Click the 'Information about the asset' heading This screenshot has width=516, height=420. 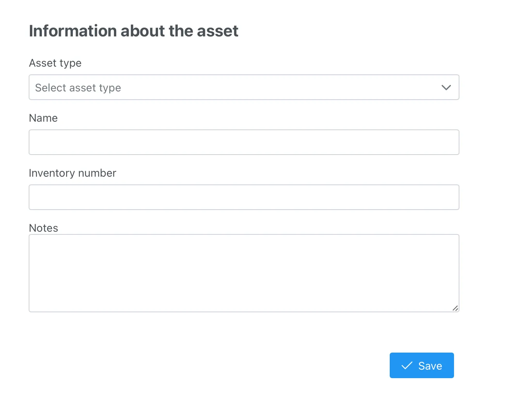[133, 31]
